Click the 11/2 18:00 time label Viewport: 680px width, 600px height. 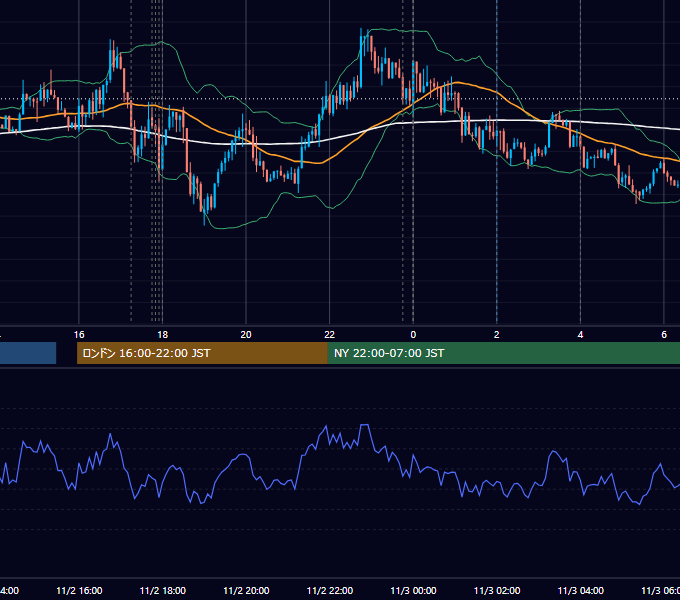click(x=163, y=590)
